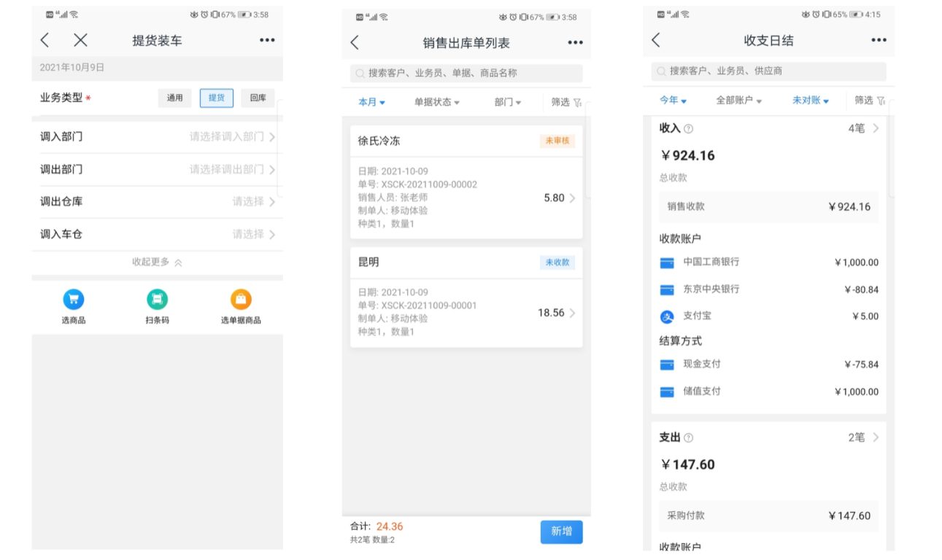Open details arrow next to 18.56
Image resolution: width=942 pixels, height=560 pixels.
click(572, 313)
